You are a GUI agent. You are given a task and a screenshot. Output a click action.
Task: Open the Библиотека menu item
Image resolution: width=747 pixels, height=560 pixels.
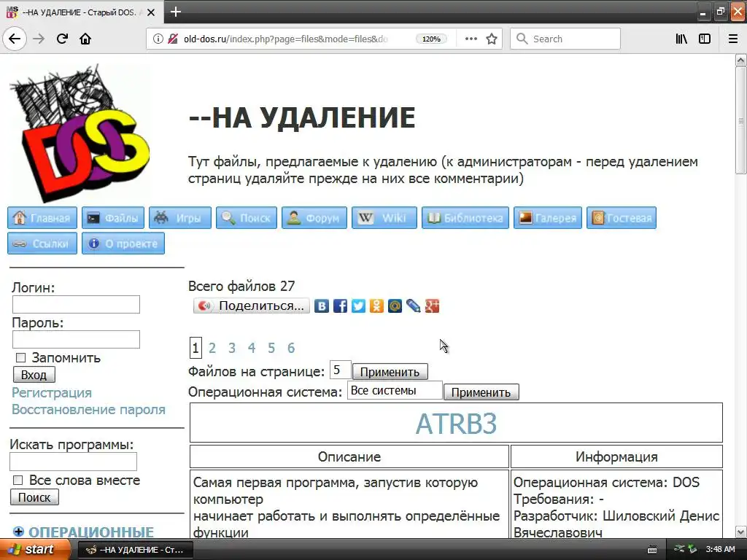[x=465, y=217]
